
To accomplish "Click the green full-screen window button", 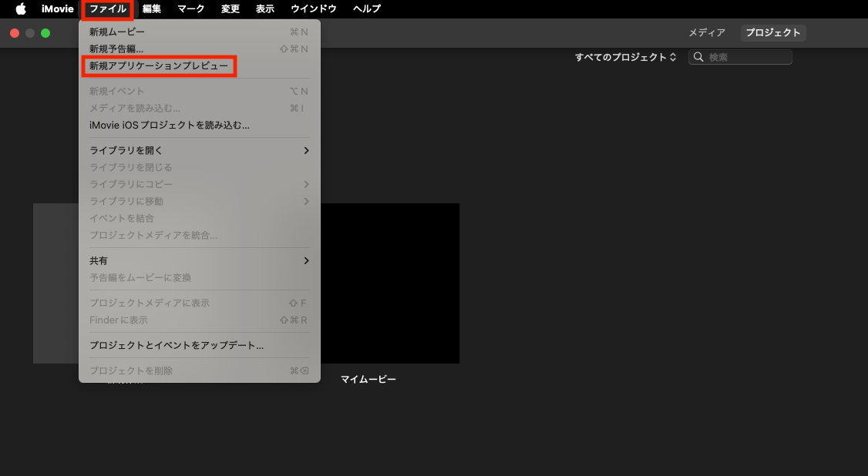I will tap(45, 33).
